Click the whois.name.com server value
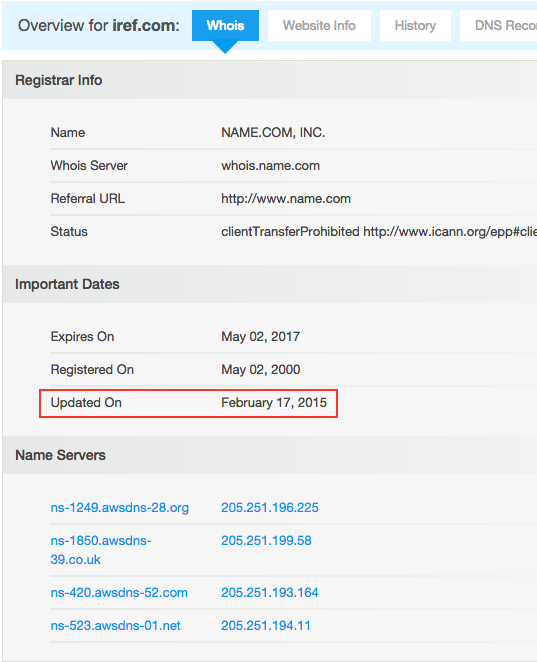Image resolution: width=537 pixels, height=662 pixels. pyautogui.click(x=271, y=166)
